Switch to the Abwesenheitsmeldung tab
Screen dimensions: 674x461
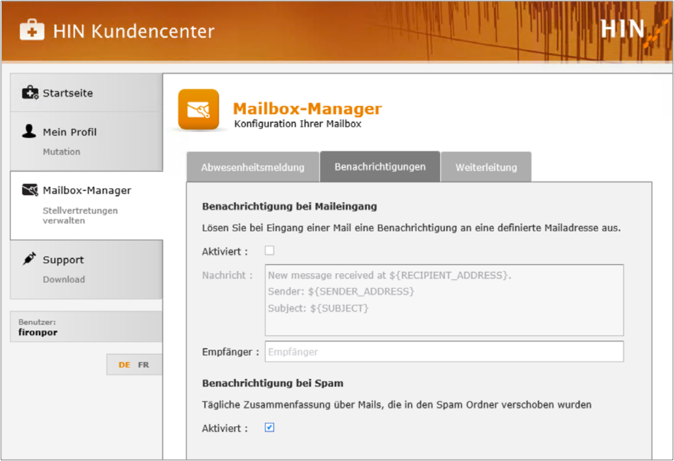click(x=253, y=167)
